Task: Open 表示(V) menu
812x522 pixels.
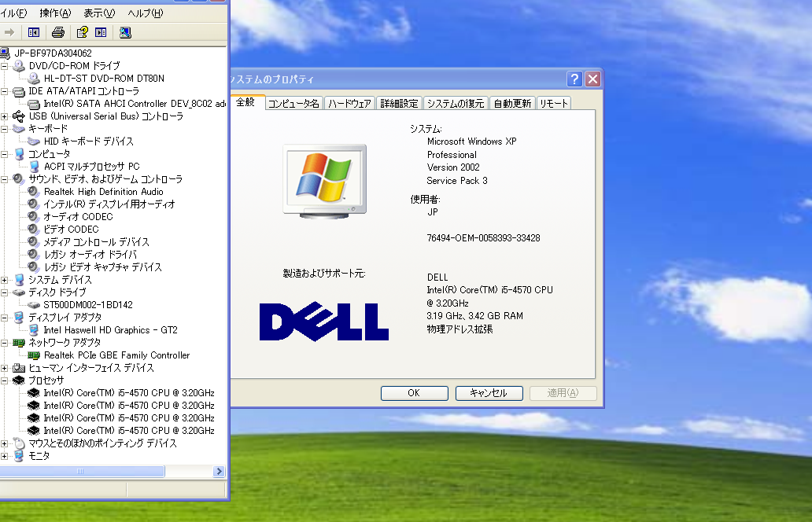Action: pyautogui.click(x=99, y=13)
